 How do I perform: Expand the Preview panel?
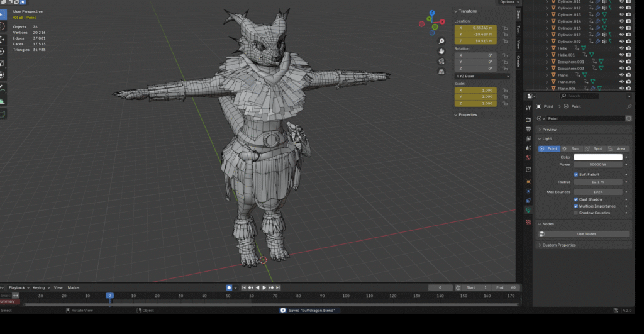549,130
